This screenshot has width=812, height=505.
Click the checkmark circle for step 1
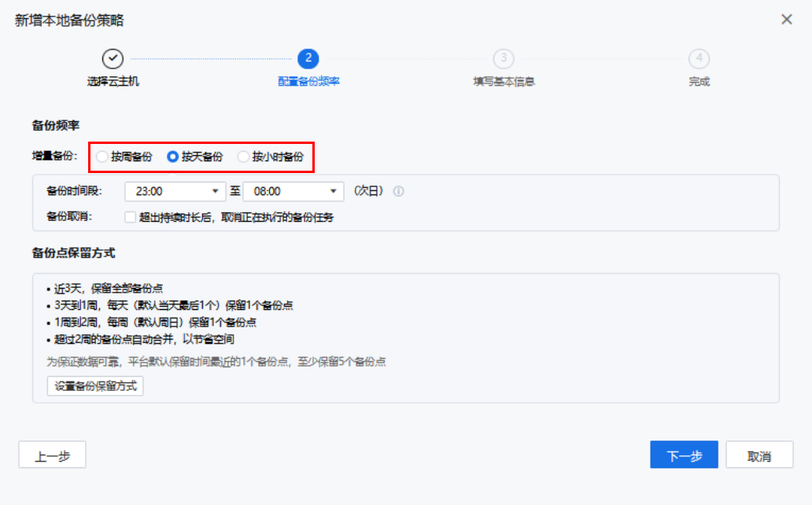pos(113,58)
